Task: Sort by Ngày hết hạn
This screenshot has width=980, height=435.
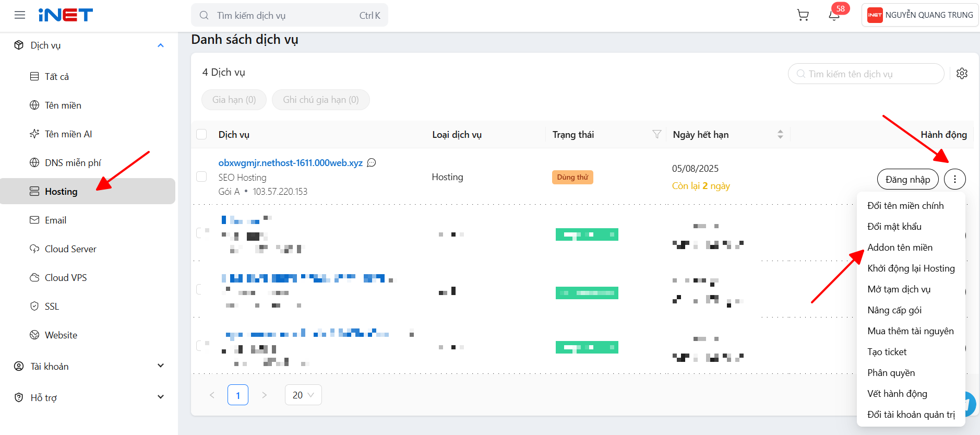Action: (x=780, y=134)
